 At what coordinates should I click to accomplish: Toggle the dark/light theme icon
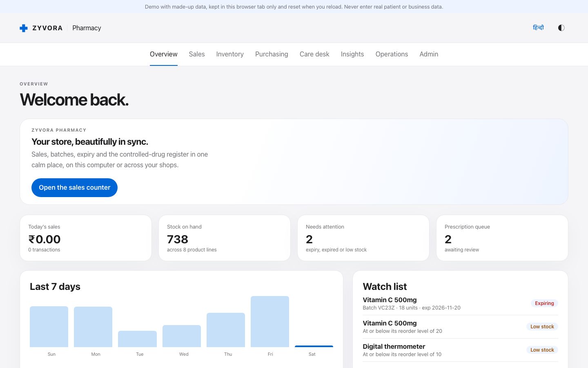(x=561, y=28)
